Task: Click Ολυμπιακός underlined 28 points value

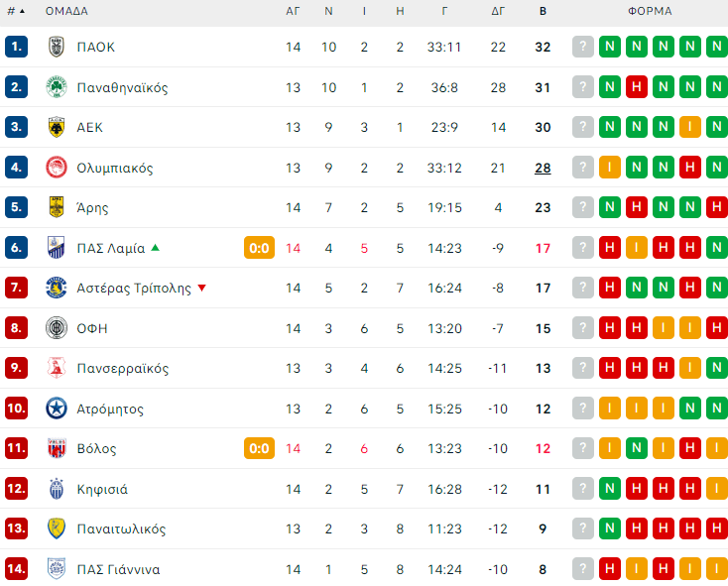Action: point(543,168)
